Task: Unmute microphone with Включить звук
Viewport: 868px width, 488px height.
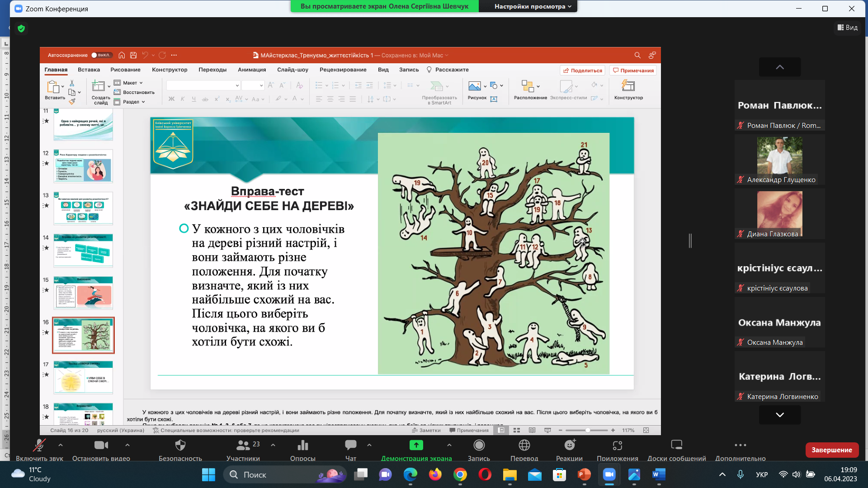Action: 39,446
